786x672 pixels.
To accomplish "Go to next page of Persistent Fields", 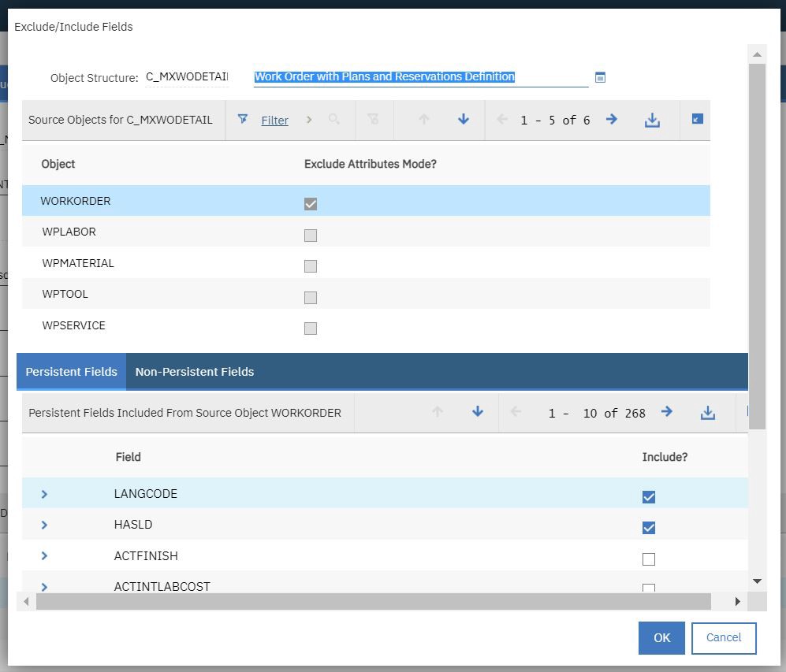I will click(x=667, y=411).
